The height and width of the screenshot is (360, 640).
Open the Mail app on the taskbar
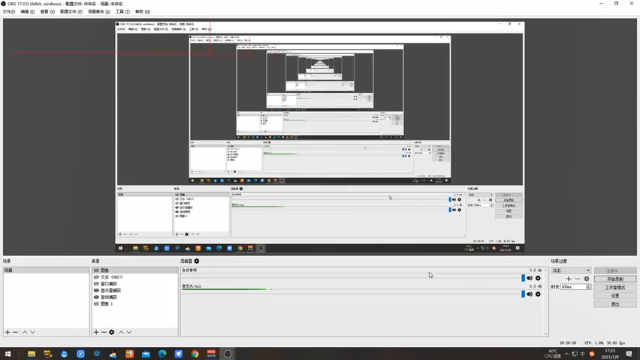[146, 354]
